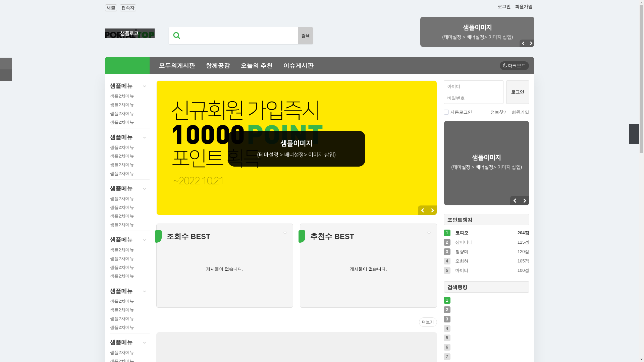Click search ranking number 1 badge
This screenshot has width=644, height=362.
[x=447, y=300]
